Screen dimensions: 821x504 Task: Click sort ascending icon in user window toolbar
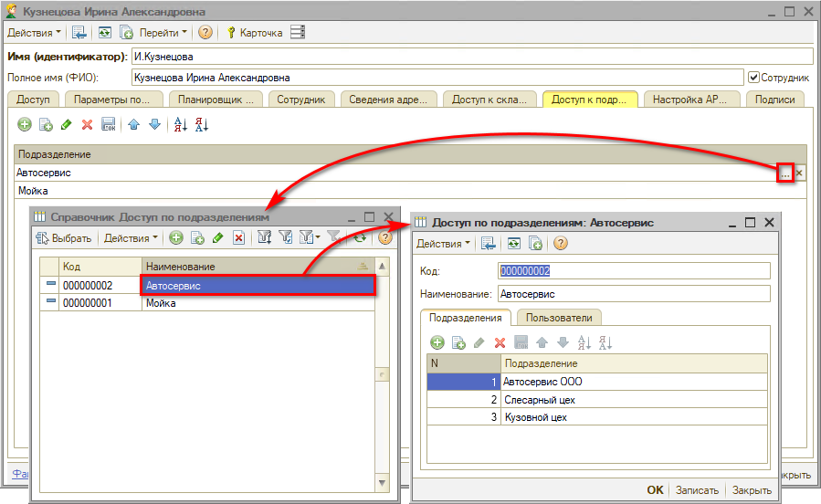180,124
